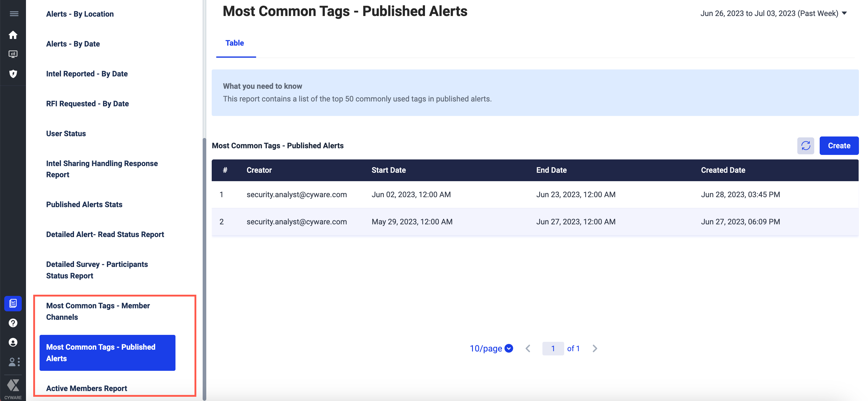Click the reports icon in sidebar
868x401 pixels.
13,303
